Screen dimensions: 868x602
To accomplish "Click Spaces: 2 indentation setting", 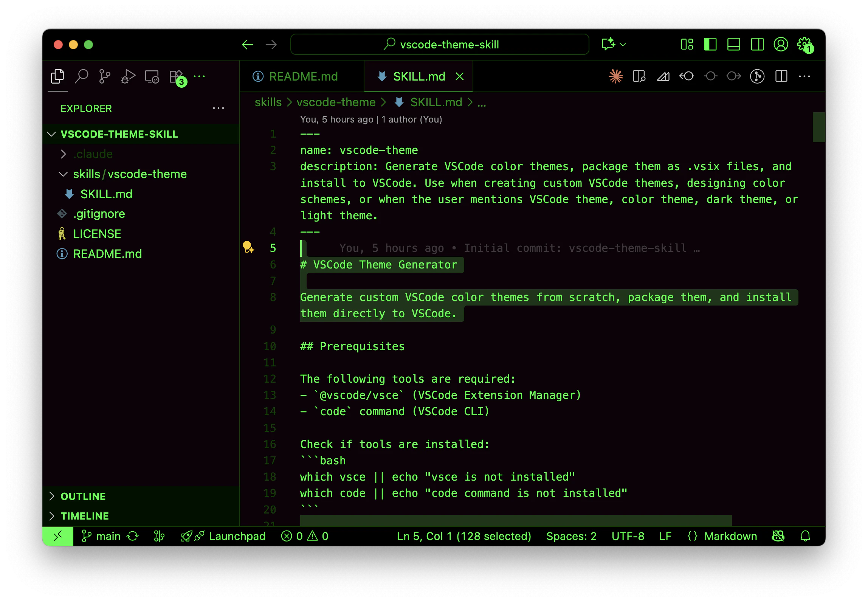I will click(571, 536).
